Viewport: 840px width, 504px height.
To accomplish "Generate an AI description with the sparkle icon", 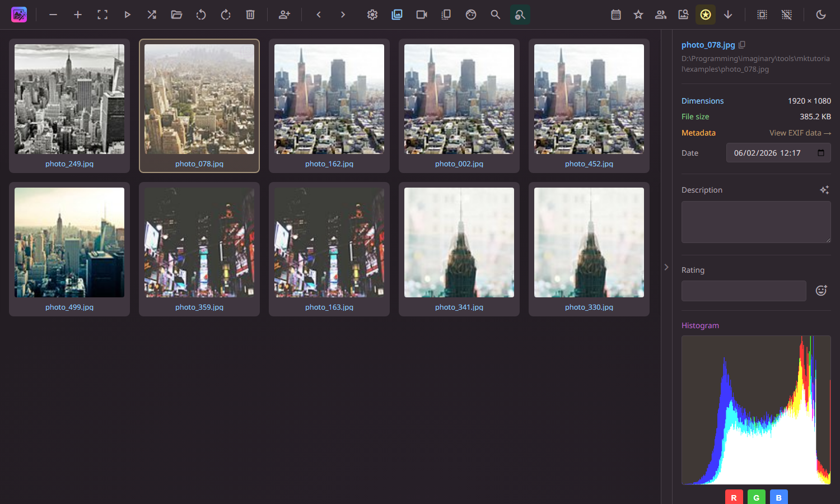I will [x=824, y=190].
